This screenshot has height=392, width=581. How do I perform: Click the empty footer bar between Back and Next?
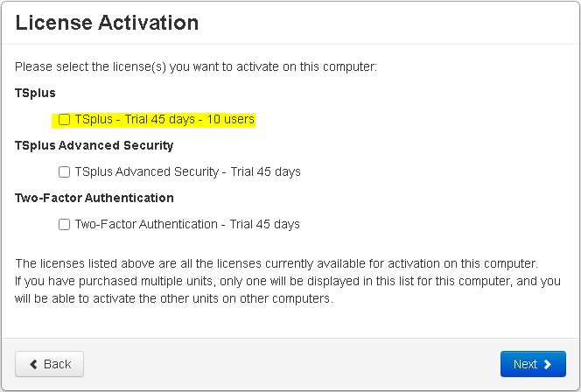[289, 364]
